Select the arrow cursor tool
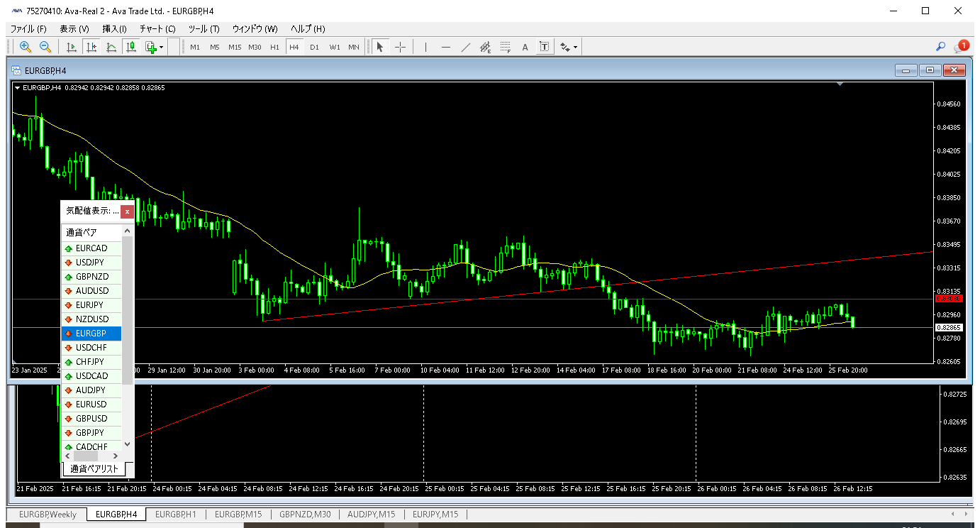The width and height of the screenshot is (980, 528). point(380,47)
